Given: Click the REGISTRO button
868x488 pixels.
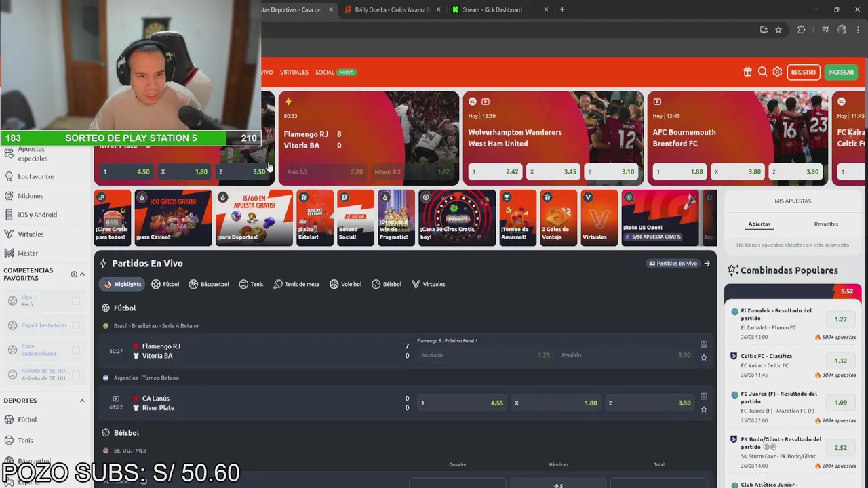Looking at the screenshot, I should (804, 73).
